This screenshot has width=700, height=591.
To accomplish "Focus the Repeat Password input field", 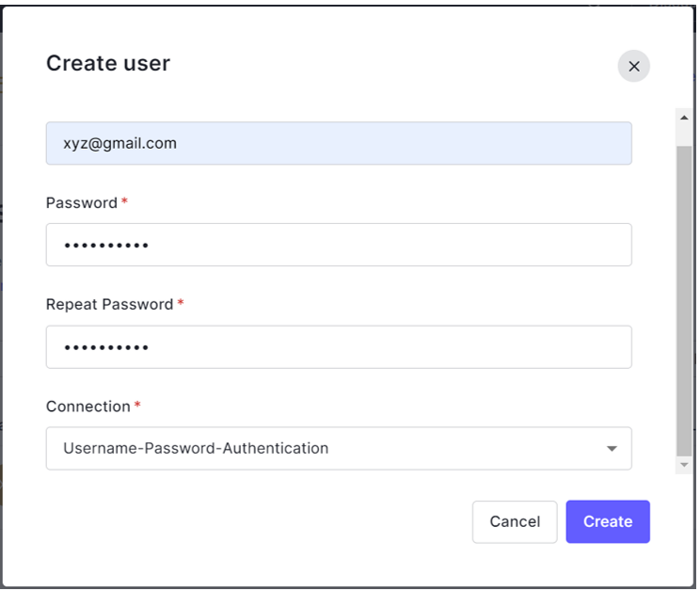I will pyautogui.click(x=339, y=347).
